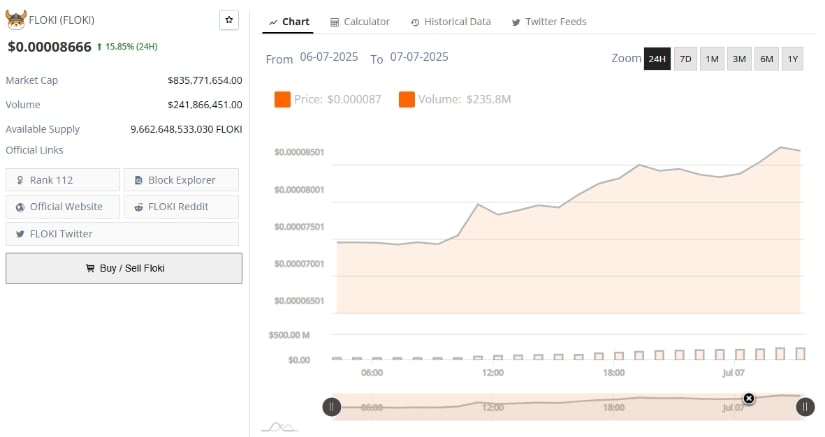Click the green 24H price-up arrow
The height and width of the screenshot is (437, 825).
tap(99, 47)
